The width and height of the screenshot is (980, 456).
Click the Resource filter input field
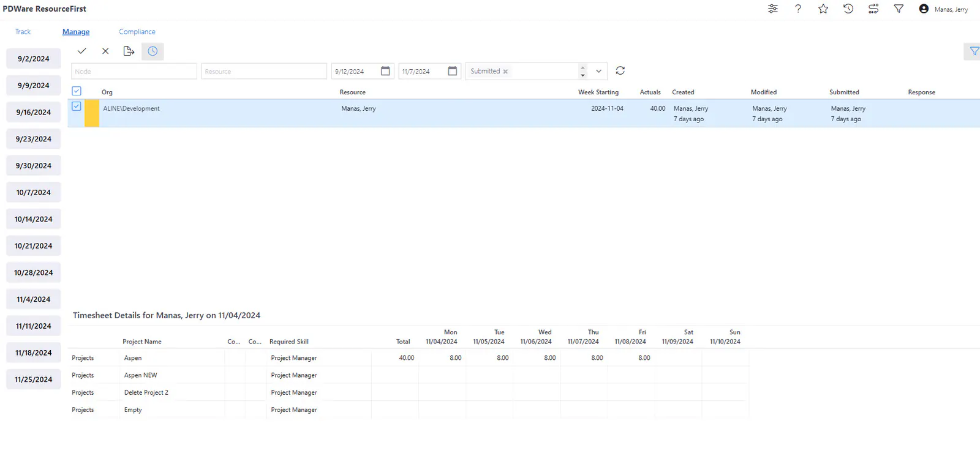click(264, 71)
